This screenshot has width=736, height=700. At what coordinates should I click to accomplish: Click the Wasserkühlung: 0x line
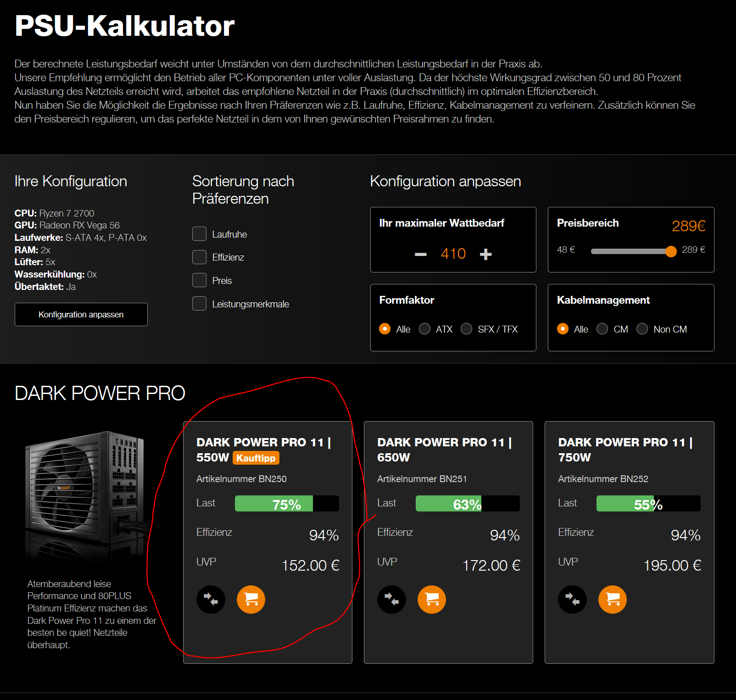(56, 274)
